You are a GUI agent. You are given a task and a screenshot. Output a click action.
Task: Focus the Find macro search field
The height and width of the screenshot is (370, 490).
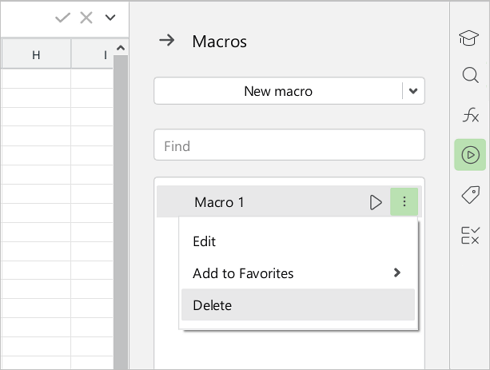pyautogui.click(x=289, y=145)
